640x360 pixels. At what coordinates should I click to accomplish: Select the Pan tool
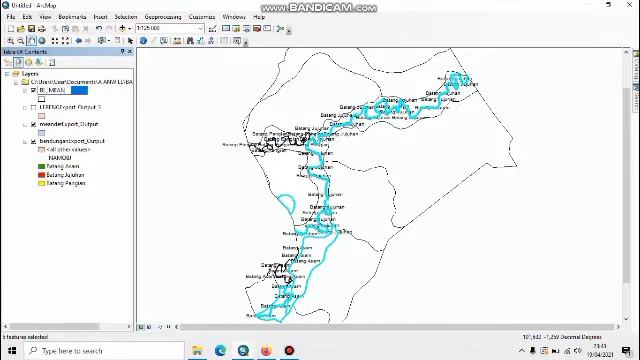(31, 41)
